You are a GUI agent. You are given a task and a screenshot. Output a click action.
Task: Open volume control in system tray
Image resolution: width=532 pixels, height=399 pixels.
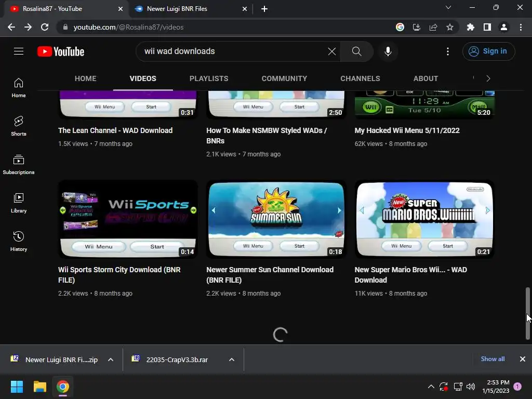tap(471, 387)
